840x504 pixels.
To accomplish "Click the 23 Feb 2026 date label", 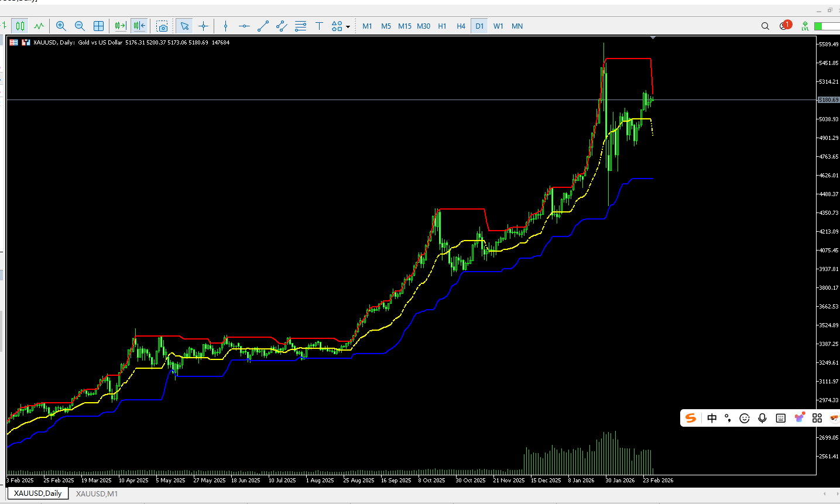I will (658, 480).
